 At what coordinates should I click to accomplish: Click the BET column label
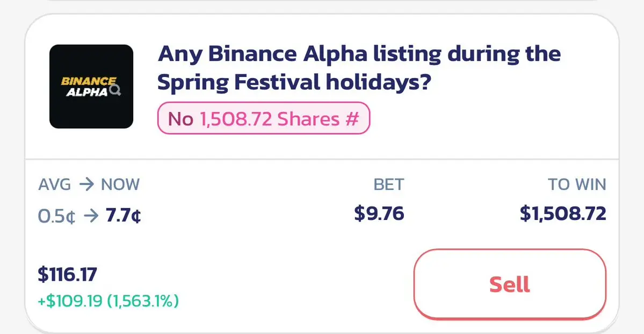click(x=388, y=184)
